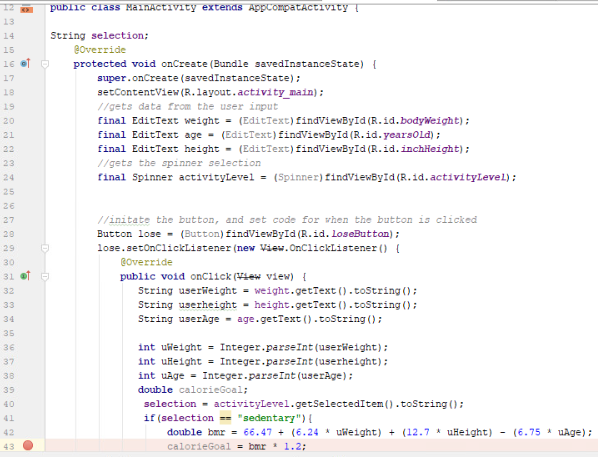
Task: Place cursor in the empty line 25
Action: click(x=267, y=191)
